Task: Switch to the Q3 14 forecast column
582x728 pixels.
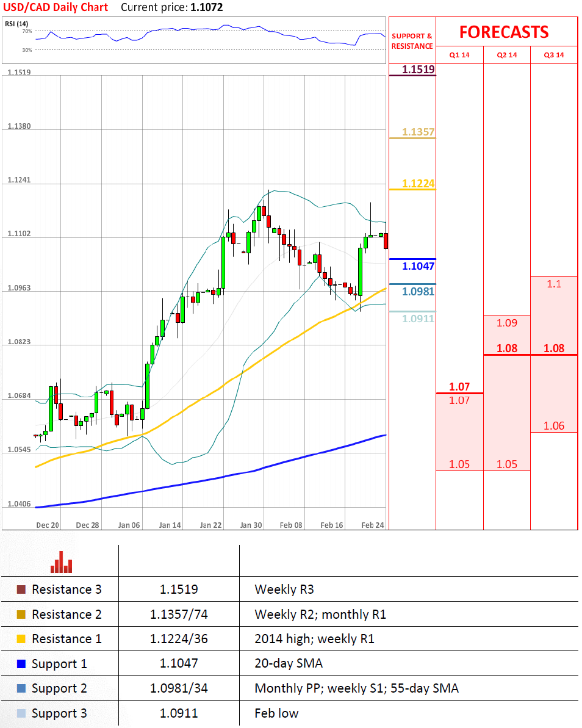Action: point(554,55)
